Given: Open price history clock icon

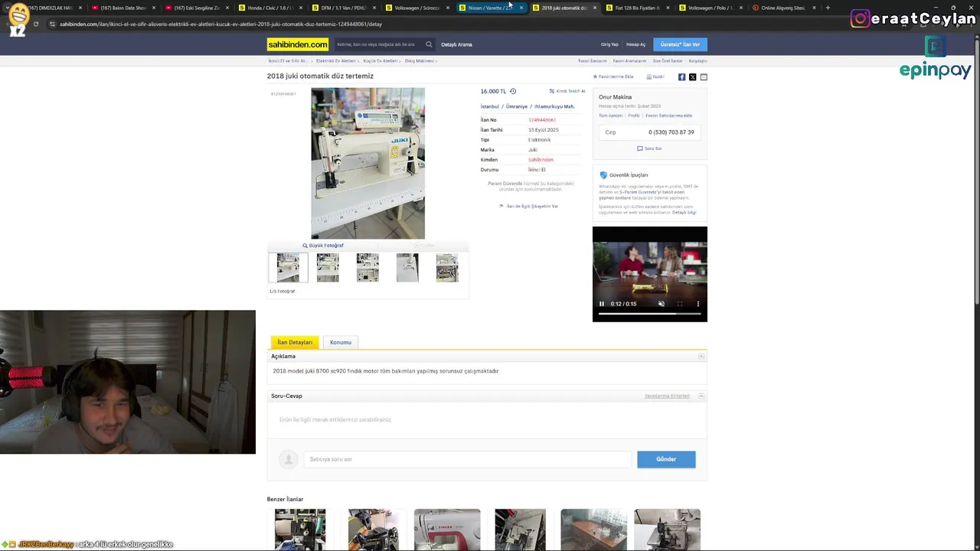Looking at the screenshot, I should tap(513, 91).
